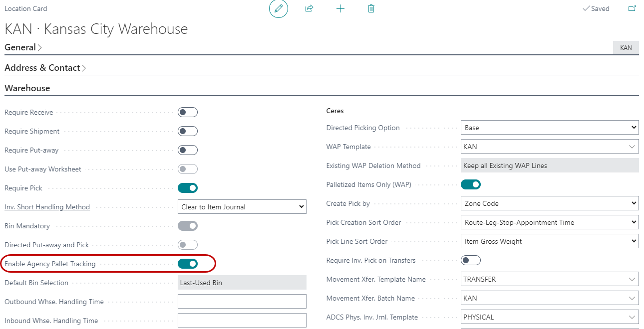
Task: Open Pick Line Sort Order dropdown
Action: click(549, 242)
